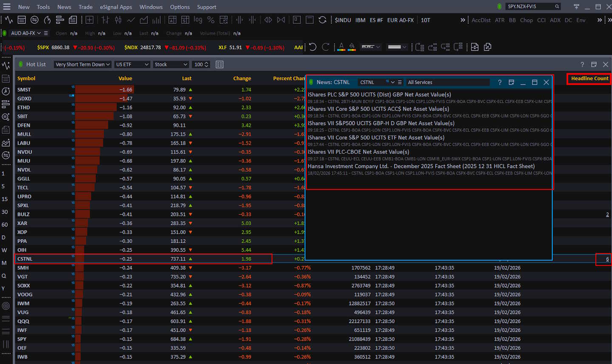
Task: Click the refresh toolbar icon
Action: pyautogui.click(x=323, y=20)
